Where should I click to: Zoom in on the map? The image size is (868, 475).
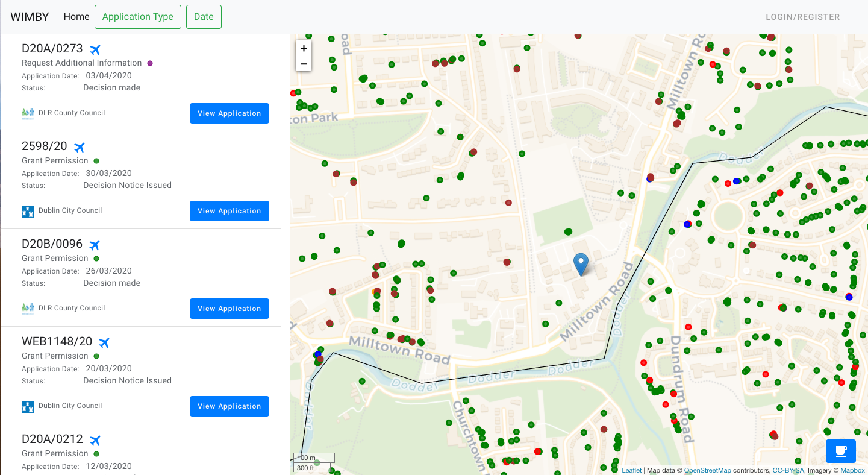(304, 48)
